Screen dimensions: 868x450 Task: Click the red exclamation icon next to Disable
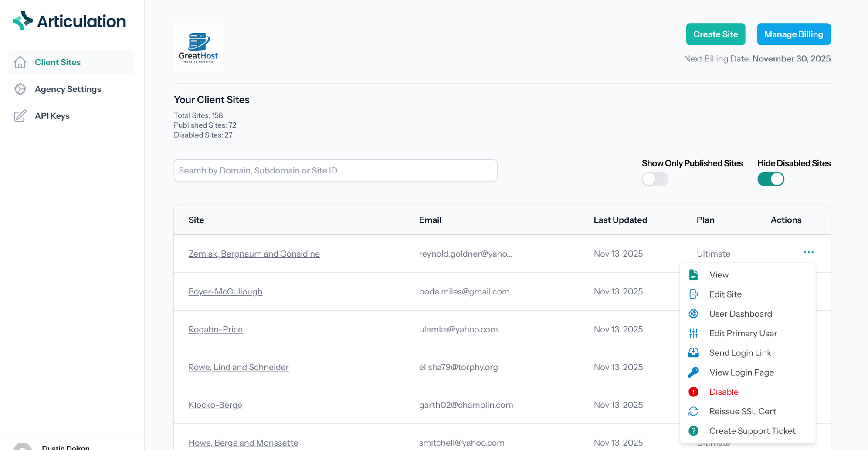pyautogui.click(x=694, y=392)
